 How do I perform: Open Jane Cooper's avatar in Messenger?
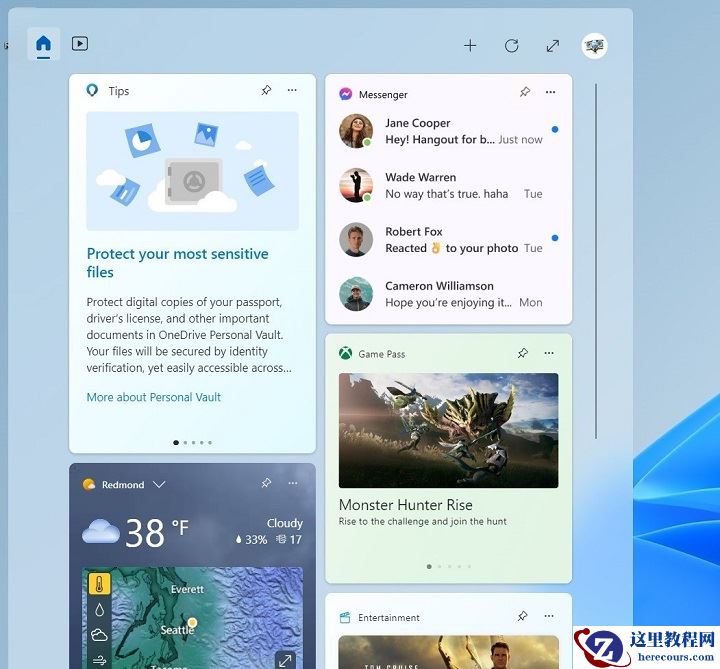(356, 131)
